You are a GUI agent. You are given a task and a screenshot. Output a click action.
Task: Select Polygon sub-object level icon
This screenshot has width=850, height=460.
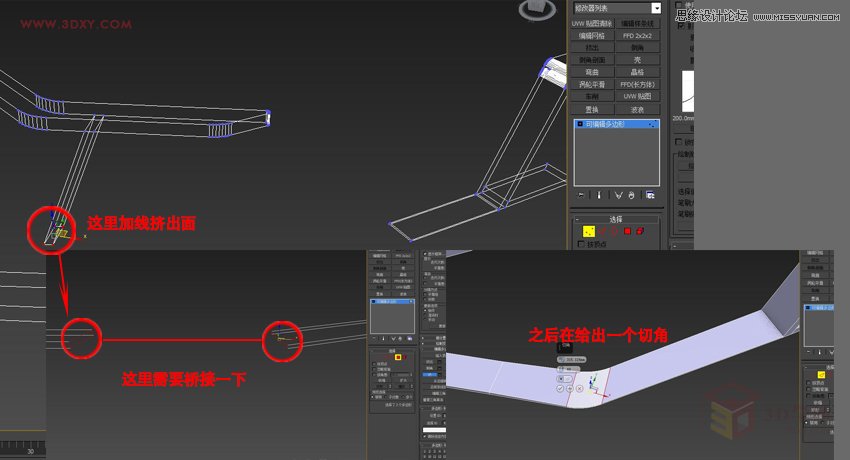pyautogui.click(x=627, y=231)
